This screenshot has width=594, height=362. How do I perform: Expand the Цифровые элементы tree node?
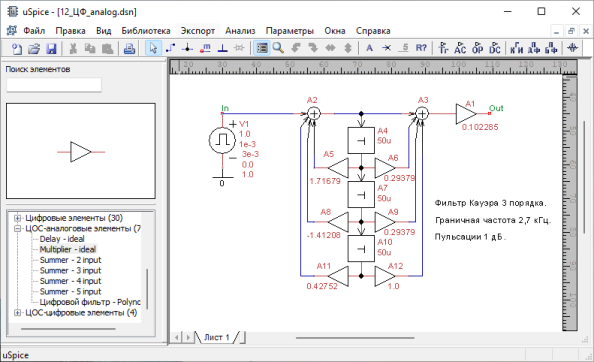[17, 218]
